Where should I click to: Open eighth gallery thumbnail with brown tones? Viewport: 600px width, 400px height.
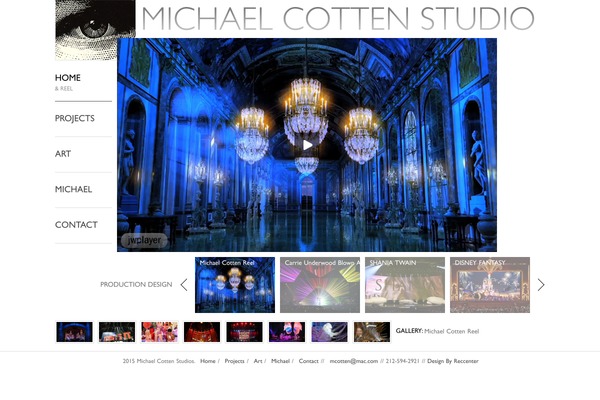tap(372, 331)
